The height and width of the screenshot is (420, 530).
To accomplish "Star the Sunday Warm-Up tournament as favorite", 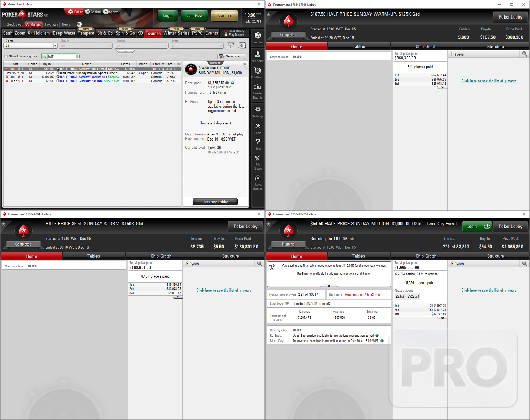I will point(269,14).
